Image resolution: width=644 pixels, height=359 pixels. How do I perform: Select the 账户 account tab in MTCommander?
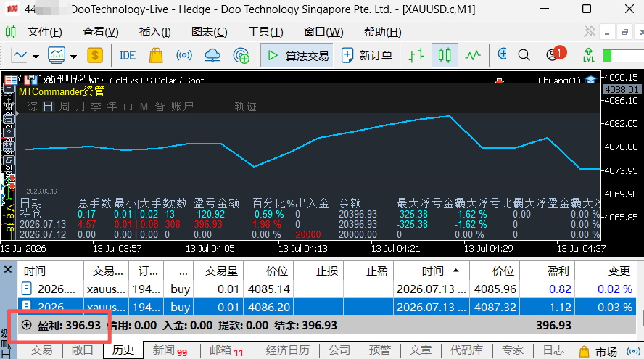coord(182,107)
